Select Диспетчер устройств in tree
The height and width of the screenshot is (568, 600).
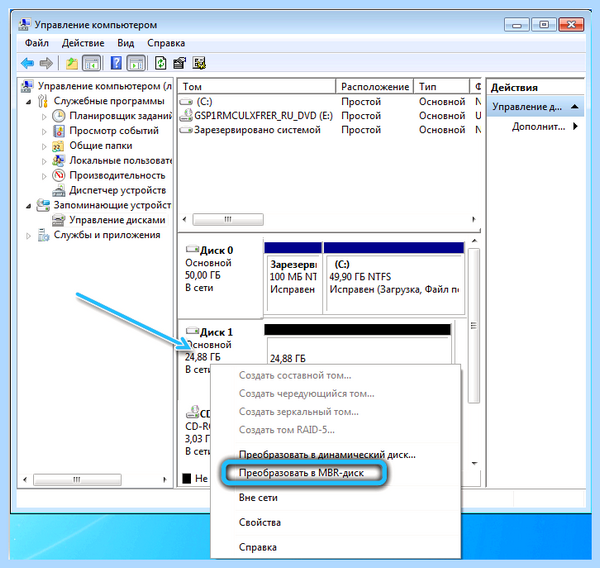tap(117, 190)
